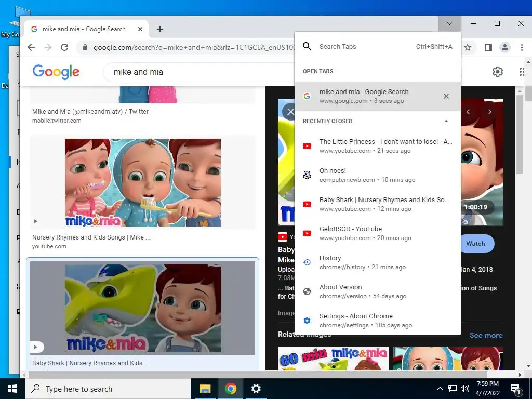Click the Watch button in preview panel
Viewport: 532px width, 399px height.
477,244
